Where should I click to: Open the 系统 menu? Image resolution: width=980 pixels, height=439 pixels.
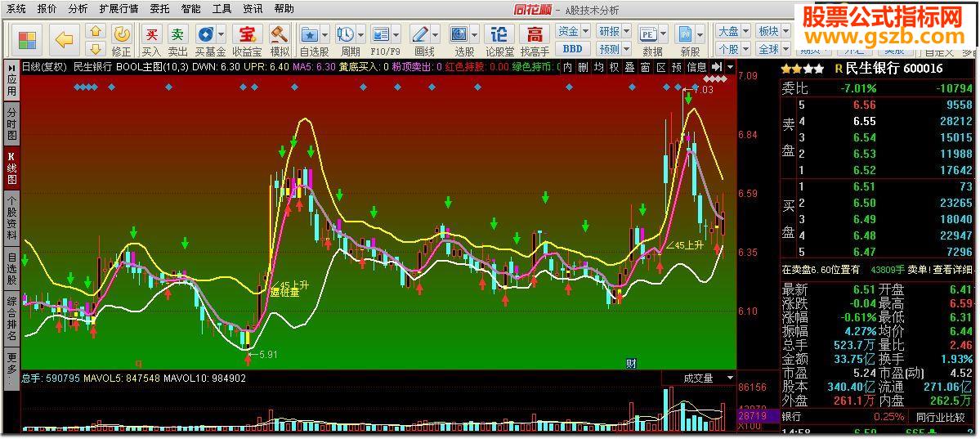17,9
